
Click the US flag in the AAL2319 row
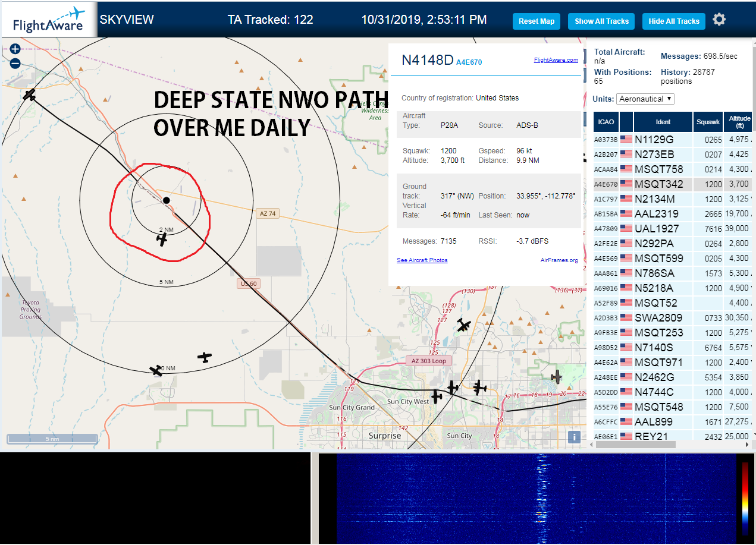pos(626,213)
